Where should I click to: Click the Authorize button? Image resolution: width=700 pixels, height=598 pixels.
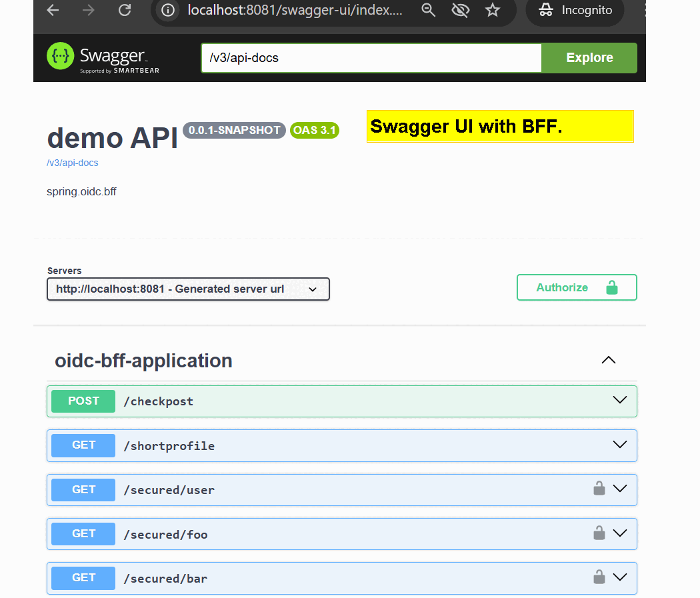[x=577, y=287]
